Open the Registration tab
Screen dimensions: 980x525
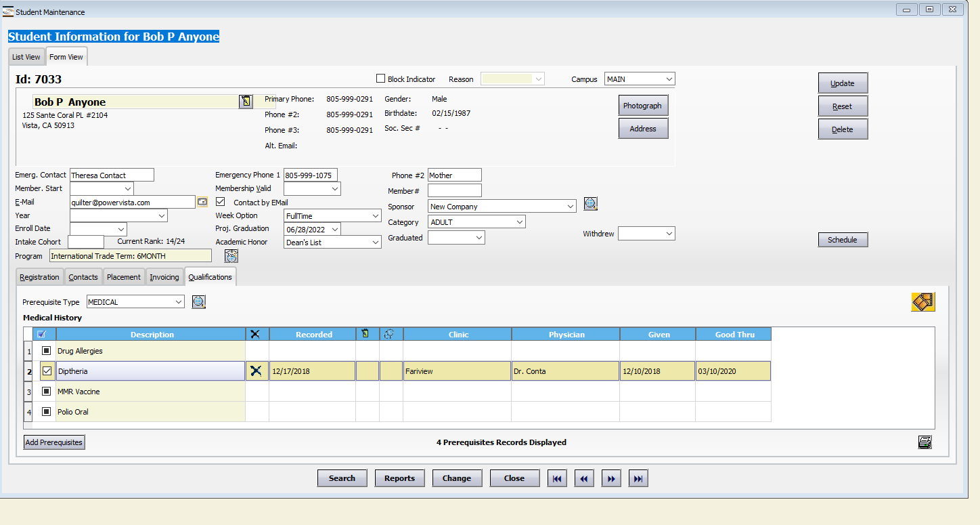pyautogui.click(x=39, y=277)
